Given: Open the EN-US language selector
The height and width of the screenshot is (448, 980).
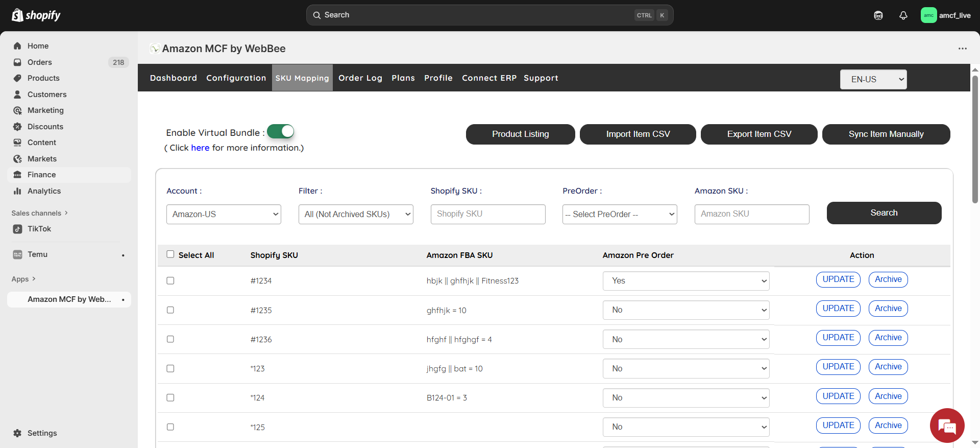Looking at the screenshot, I should [873, 79].
